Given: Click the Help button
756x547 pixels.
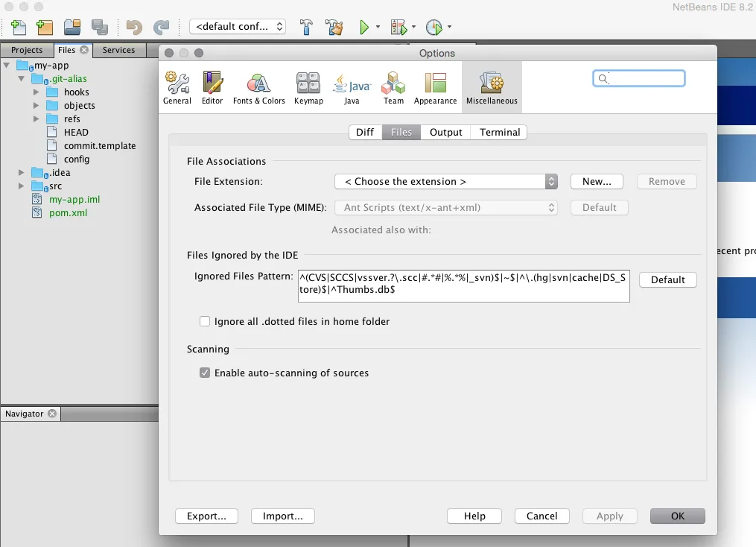Looking at the screenshot, I should pyautogui.click(x=474, y=516).
